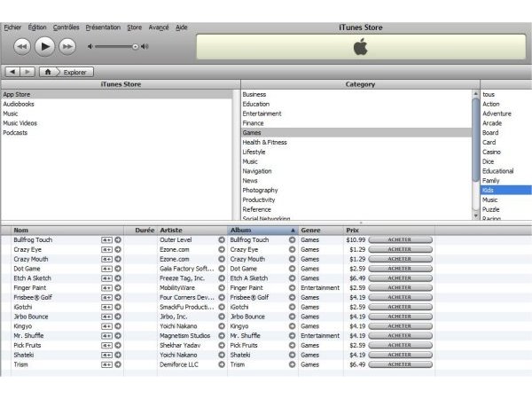This screenshot has height=399, width=532.
Task: Open the Édition menu
Action: coord(37,27)
